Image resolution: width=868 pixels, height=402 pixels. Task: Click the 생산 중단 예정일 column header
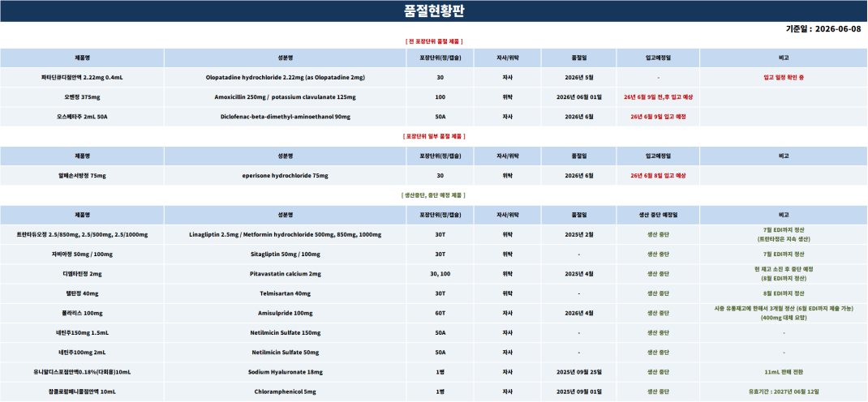(x=658, y=215)
